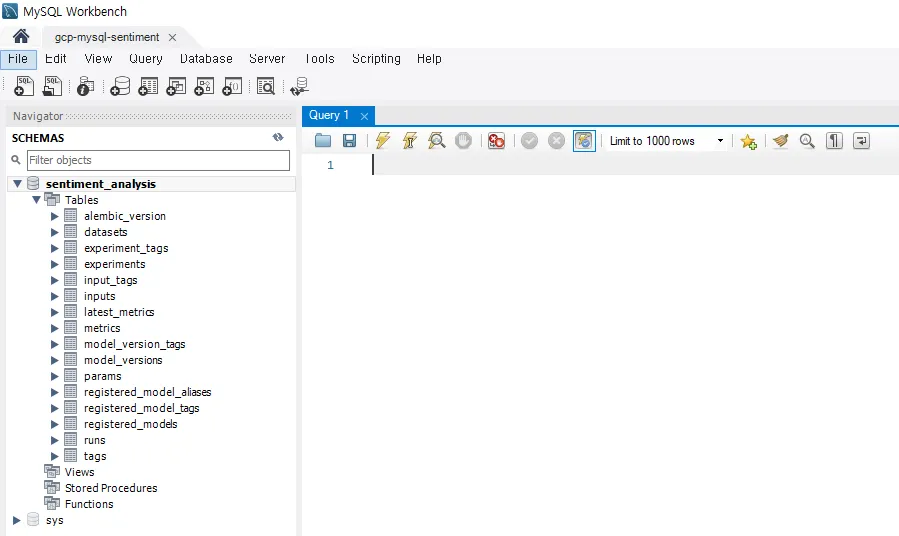The width and height of the screenshot is (899, 536).
Task: Open the File menu
Action: (x=18, y=59)
